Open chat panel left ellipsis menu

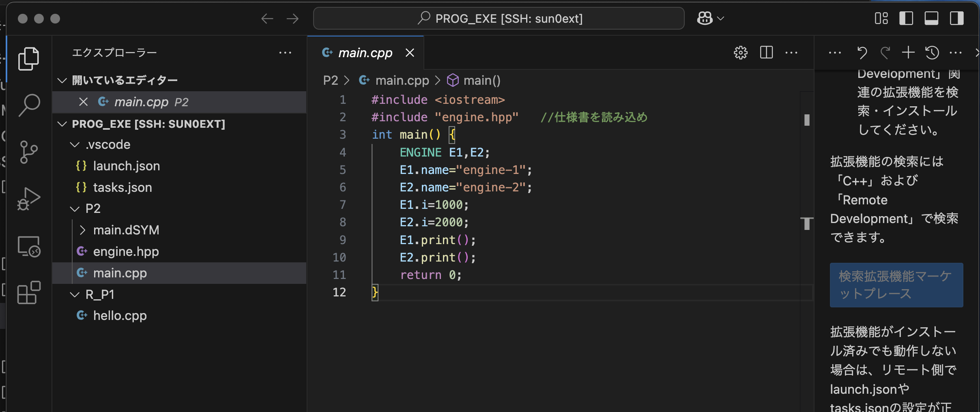click(x=835, y=53)
